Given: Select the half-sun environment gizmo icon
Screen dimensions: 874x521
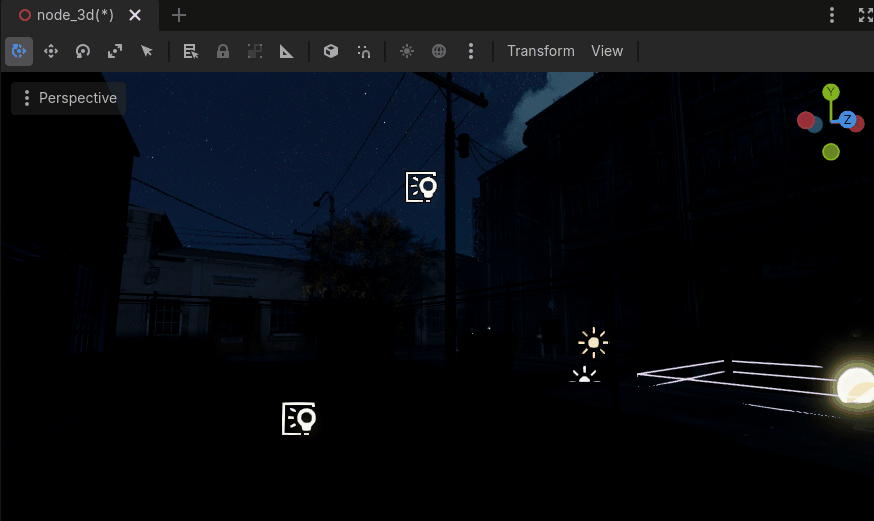Looking at the screenshot, I should [x=584, y=374].
